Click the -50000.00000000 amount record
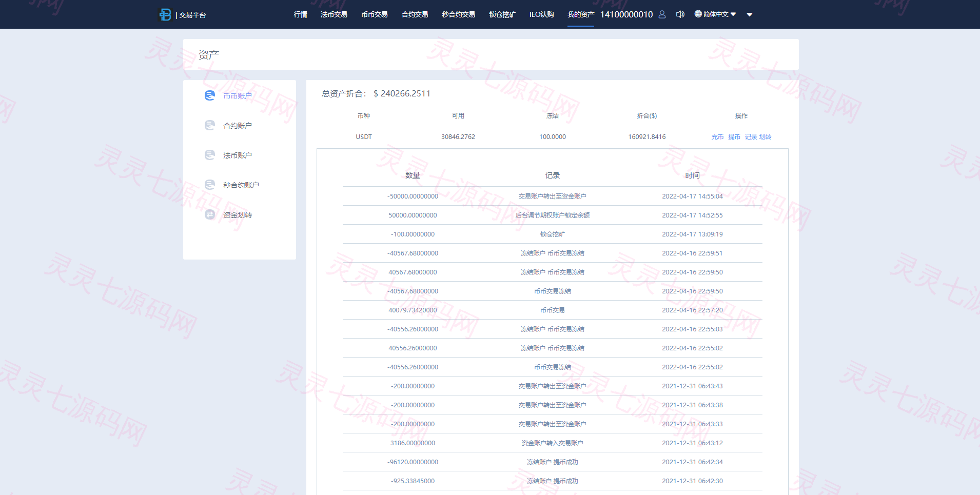 413,196
